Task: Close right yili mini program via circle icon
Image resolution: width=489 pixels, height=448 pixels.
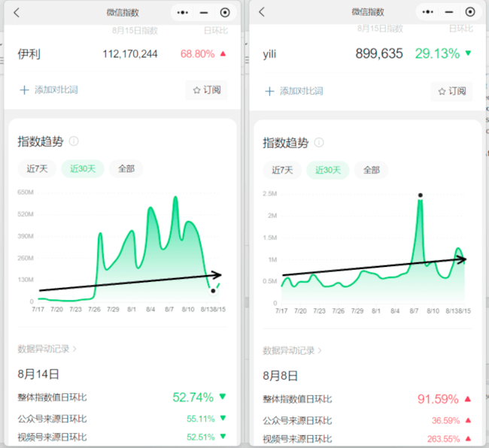Action: [x=470, y=12]
